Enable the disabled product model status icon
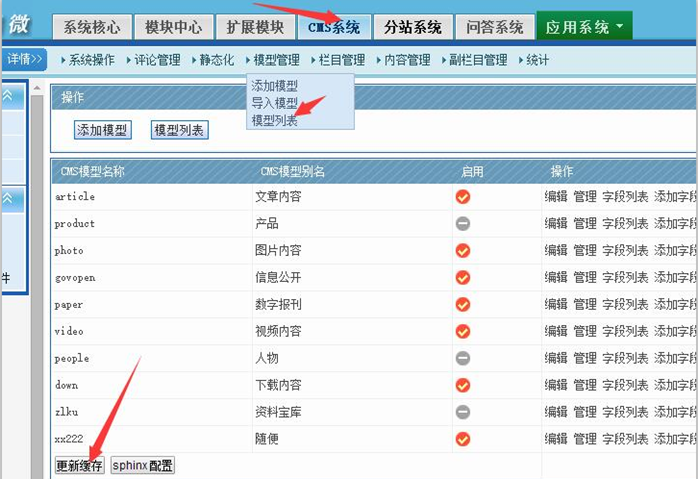This screenshot has width=698, height=479. tap(463, 224)
